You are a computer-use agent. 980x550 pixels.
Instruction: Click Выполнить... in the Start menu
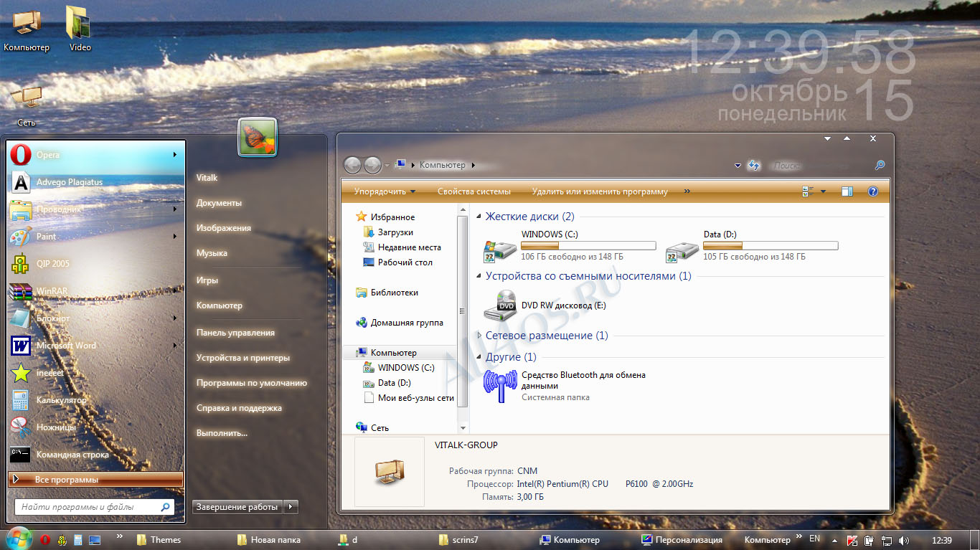[222, 433]
